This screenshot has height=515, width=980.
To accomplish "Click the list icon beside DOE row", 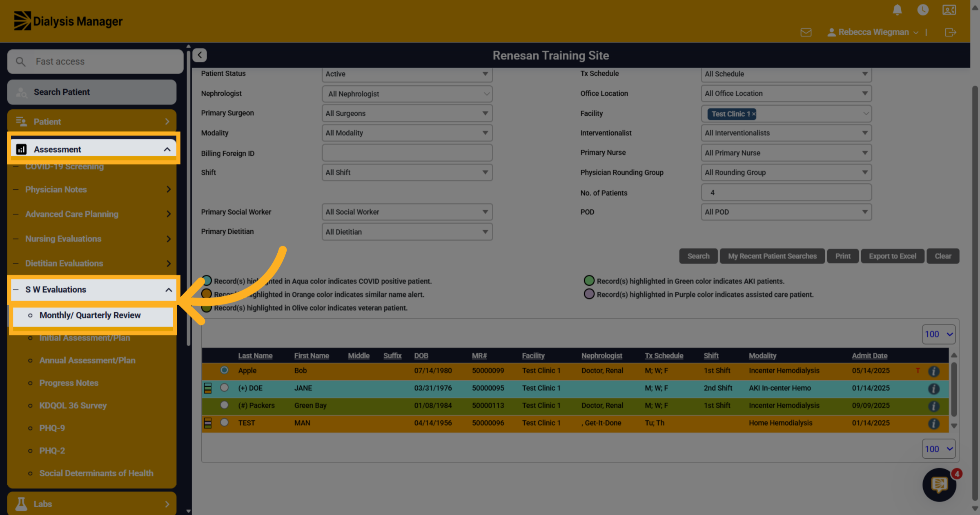I will pos(208,388).
